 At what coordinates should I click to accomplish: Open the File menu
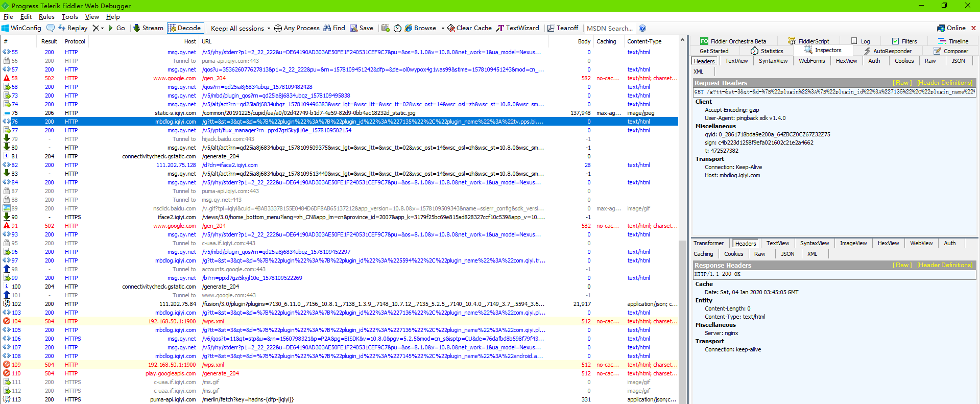pos(8,17)
